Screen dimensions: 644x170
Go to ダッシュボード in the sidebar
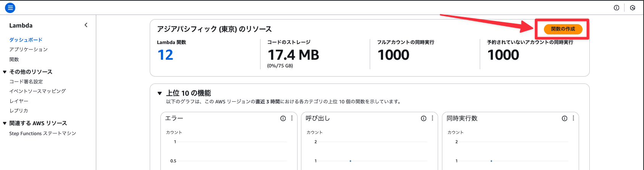[x=26, y=40]
